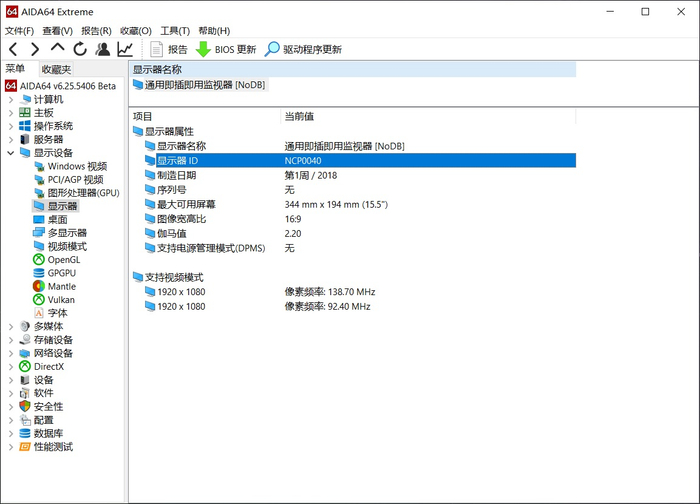Open the 报告(R) menu

[x=96, y=31]
